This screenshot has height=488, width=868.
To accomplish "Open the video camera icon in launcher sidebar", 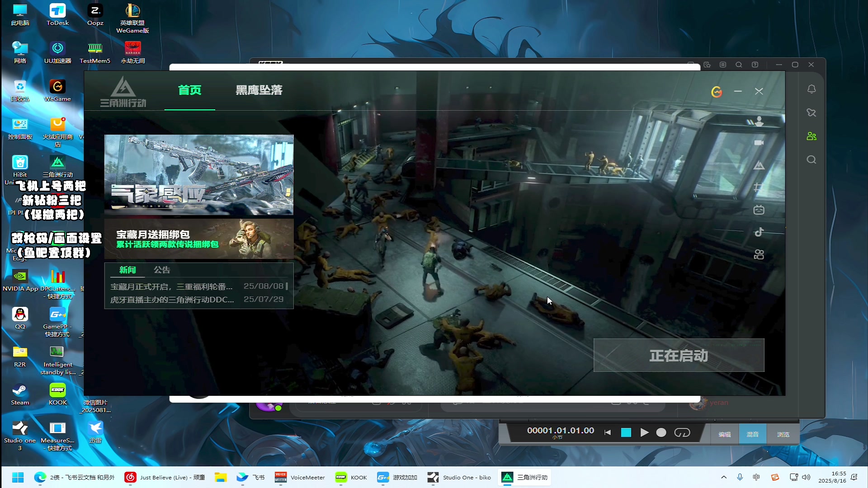I will (759, 143).
